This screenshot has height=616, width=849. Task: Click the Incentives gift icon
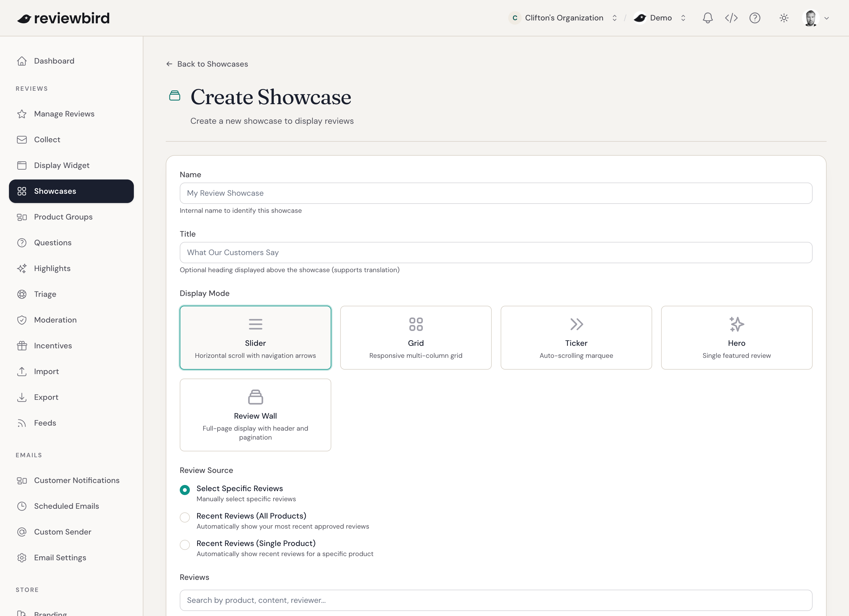coord(22,346)
